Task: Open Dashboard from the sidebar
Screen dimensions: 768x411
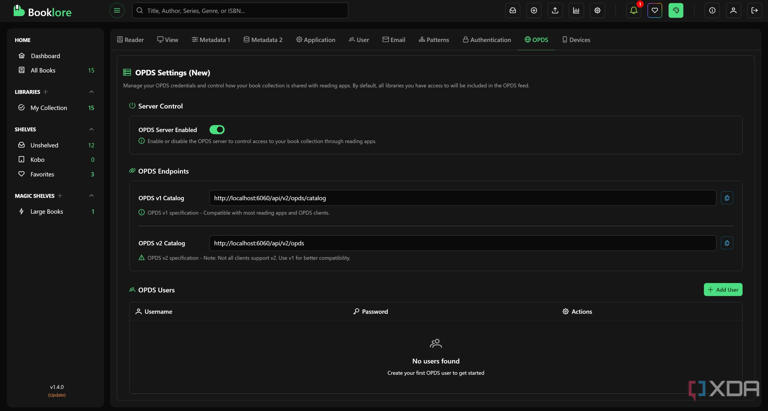Action: click(x=45, y=56)
